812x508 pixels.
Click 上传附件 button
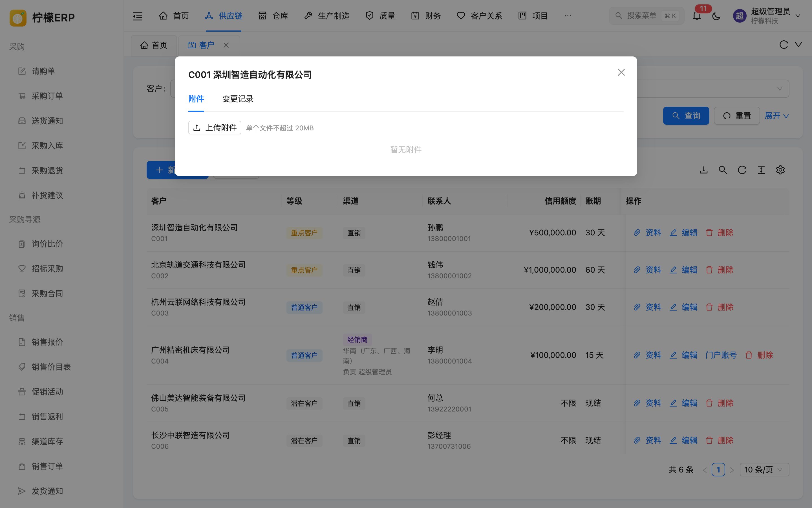215,128
